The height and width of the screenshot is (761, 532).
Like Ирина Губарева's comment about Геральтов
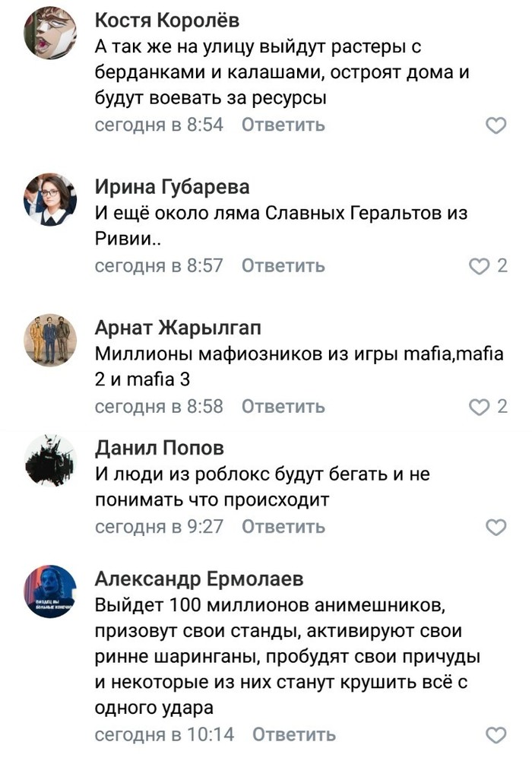pos(479,266)
